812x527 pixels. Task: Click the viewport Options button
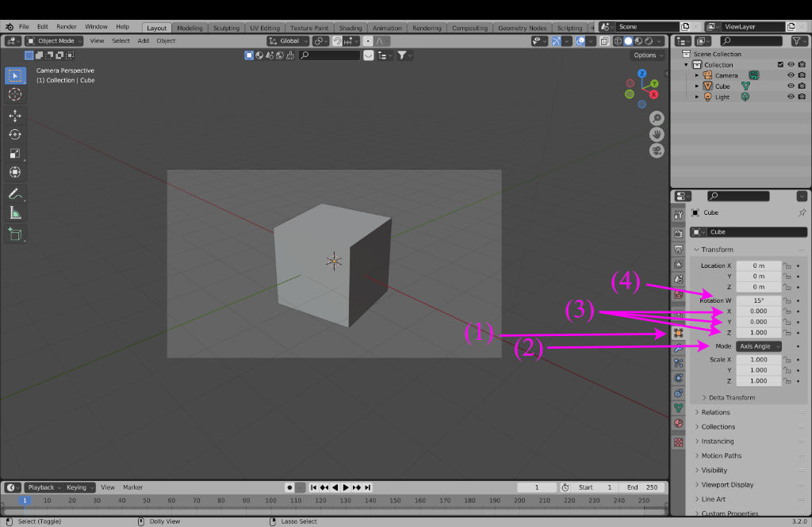tap(648, 55)
